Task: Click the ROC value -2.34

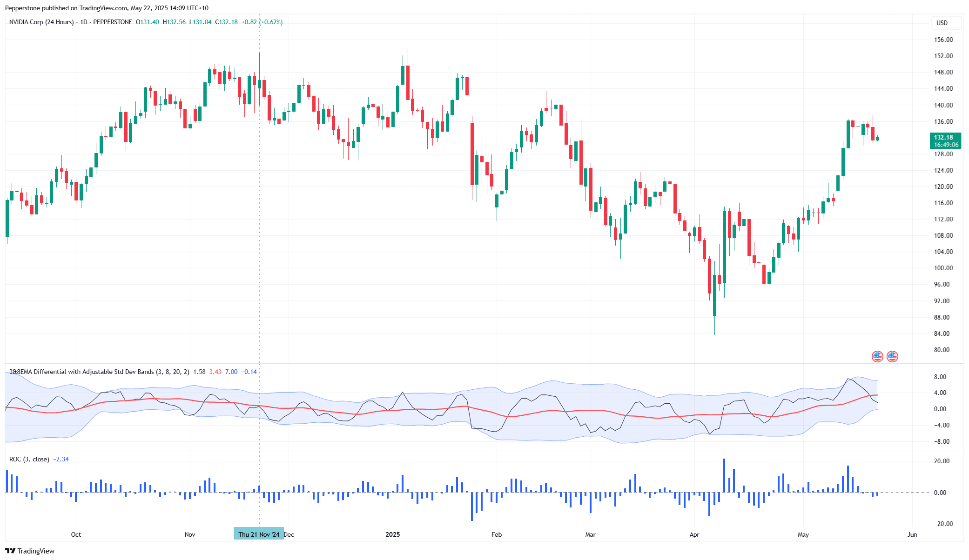Action: [61, 459]
